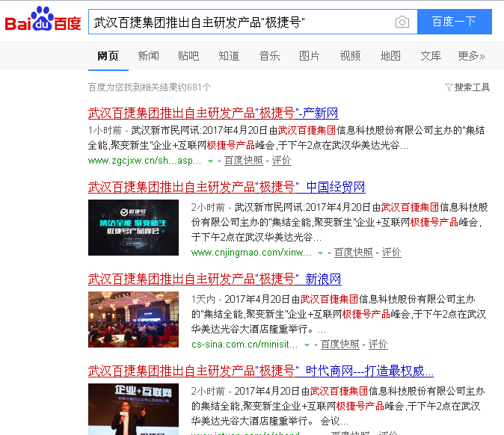
Task: Open the 时代商网 result title link
Action: pos(261,371)
